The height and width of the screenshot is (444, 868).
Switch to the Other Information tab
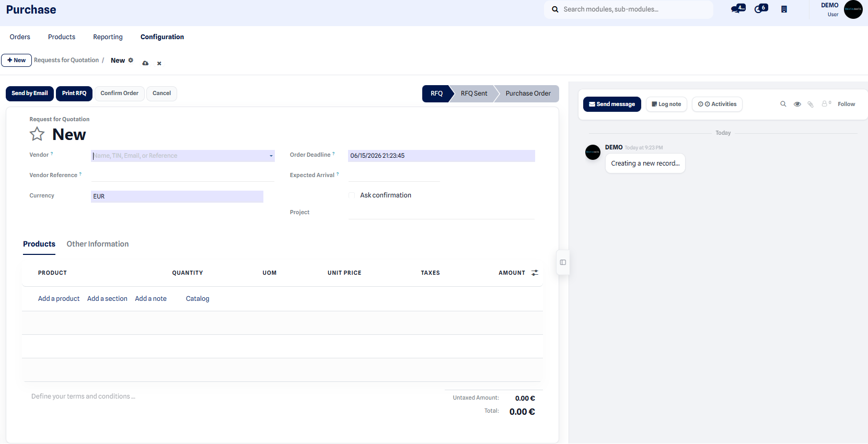[98, 244]
